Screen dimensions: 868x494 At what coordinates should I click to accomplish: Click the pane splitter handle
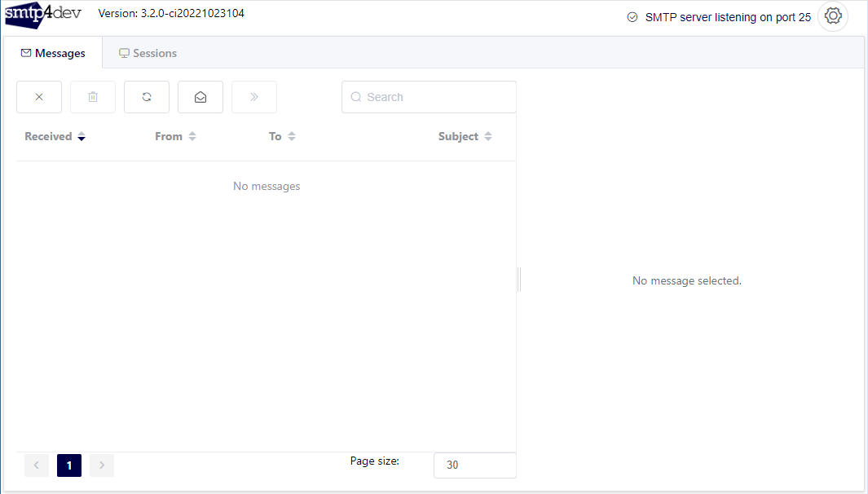coord(519,280)
